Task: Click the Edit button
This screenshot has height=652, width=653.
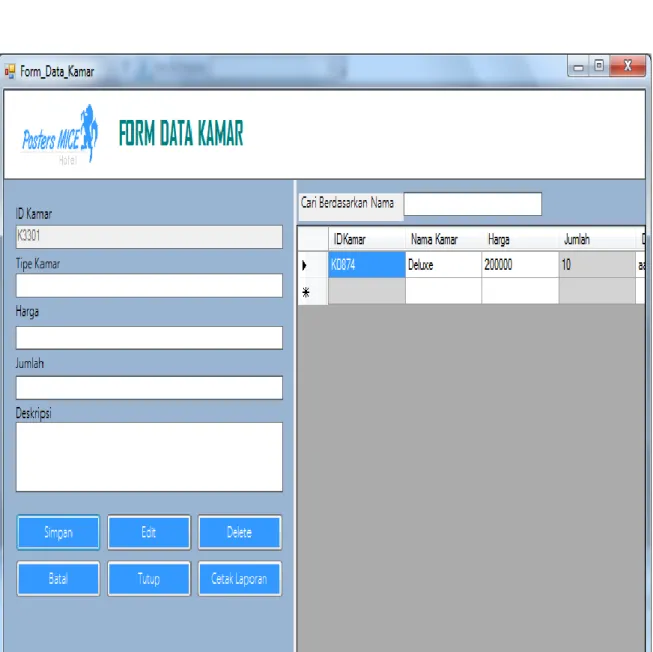Action: [x=149, y=532]
